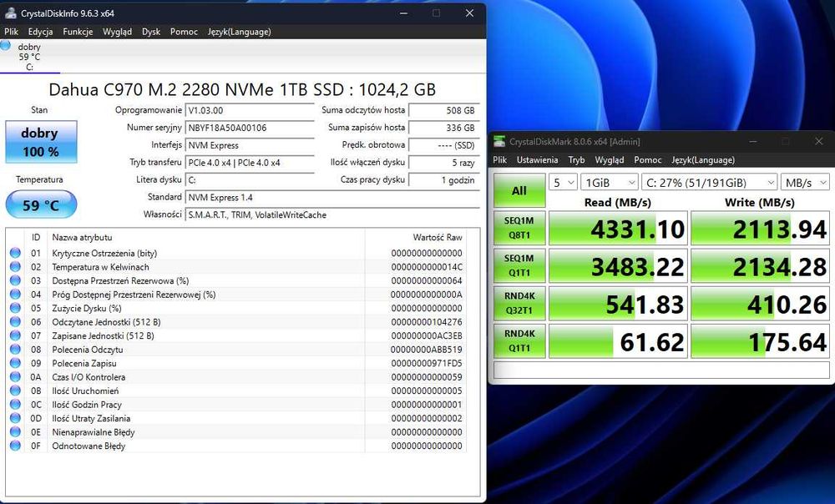The width and height of the screenshot is (835, 504).
Task: Open Język(Language) menu in CrystalDiskMark
Action: [703, 159]
